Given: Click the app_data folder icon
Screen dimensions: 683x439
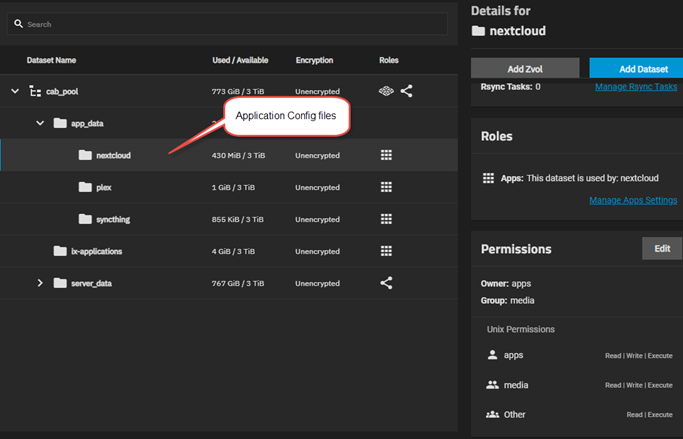Looking at the screenshot, I should tap(60, 123).
